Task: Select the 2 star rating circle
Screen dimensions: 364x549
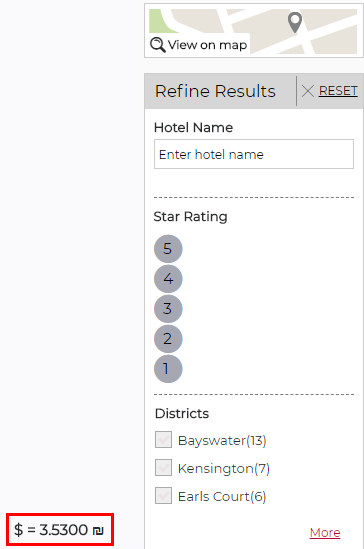Action: pos(168,339)
